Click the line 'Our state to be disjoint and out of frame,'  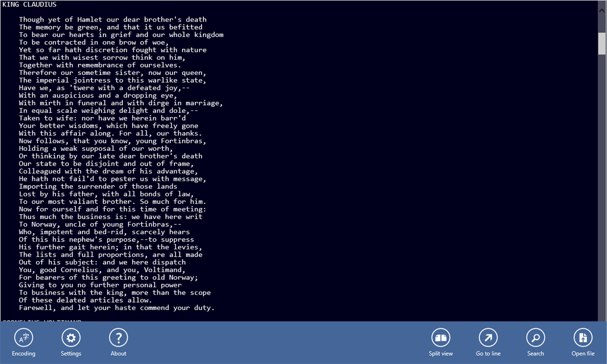point(106,164)
